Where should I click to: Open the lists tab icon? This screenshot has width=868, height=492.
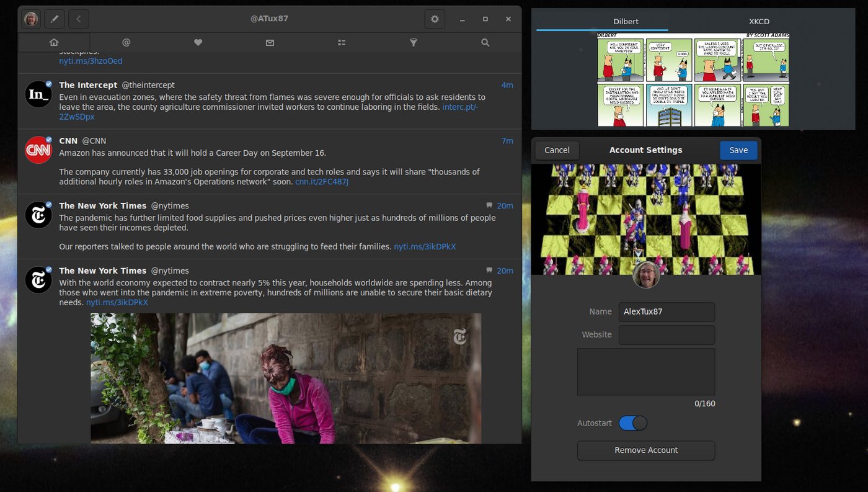(342, 43)
